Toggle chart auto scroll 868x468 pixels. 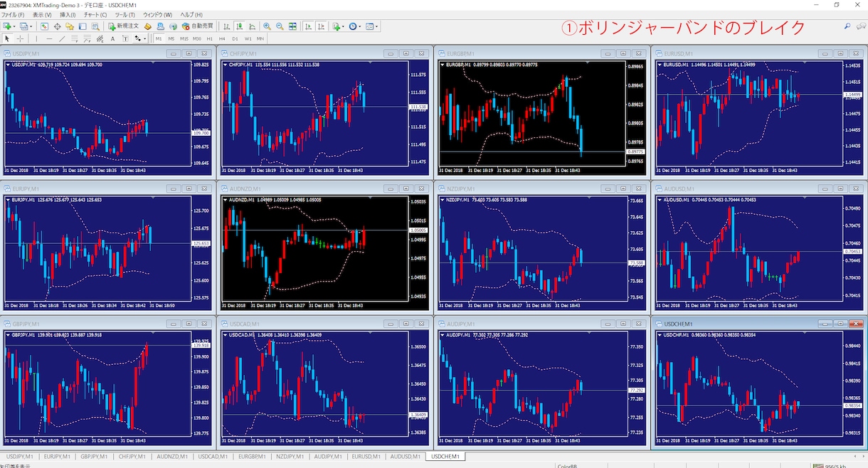click(308, 26)
